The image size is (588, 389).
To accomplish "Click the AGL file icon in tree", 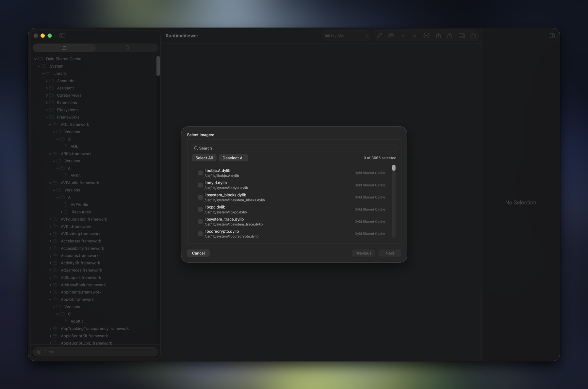I will 65,146.
